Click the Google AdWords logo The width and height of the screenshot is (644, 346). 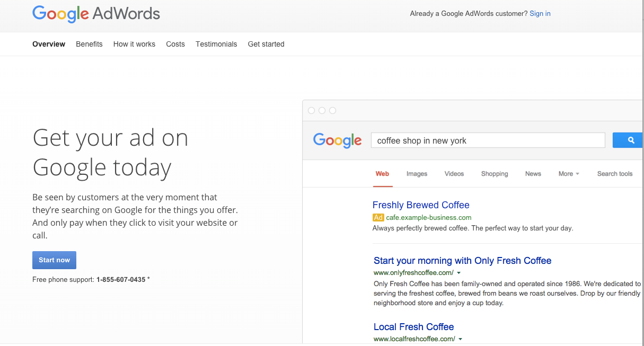tap(96, 13)
